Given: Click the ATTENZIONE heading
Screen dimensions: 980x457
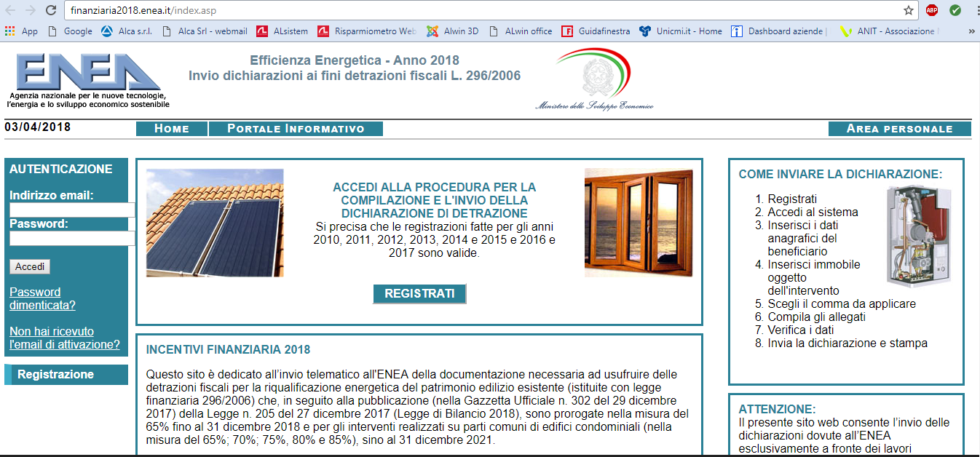Looking at the screenshot, I should 778,409.
